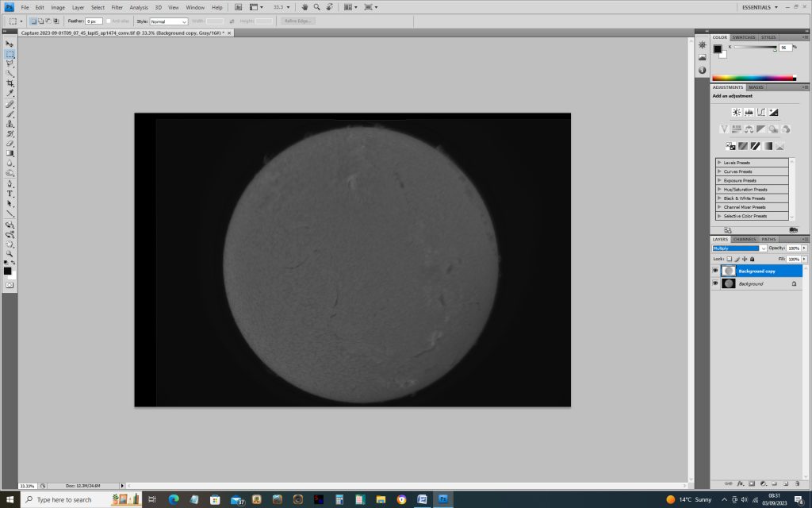Select the Move tool
The width and height of the screenshot is (812, 508).
click(10, 44)
